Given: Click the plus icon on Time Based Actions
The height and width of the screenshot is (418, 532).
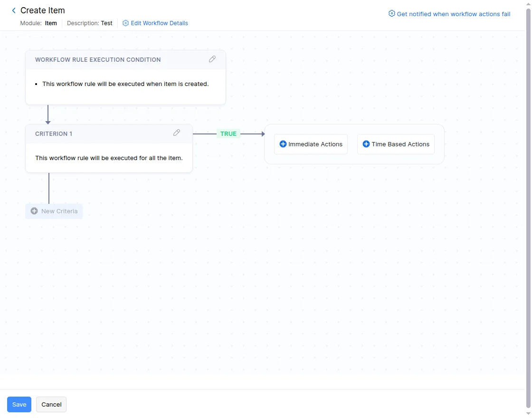Looking at the screenshot, I should (366, 144).
